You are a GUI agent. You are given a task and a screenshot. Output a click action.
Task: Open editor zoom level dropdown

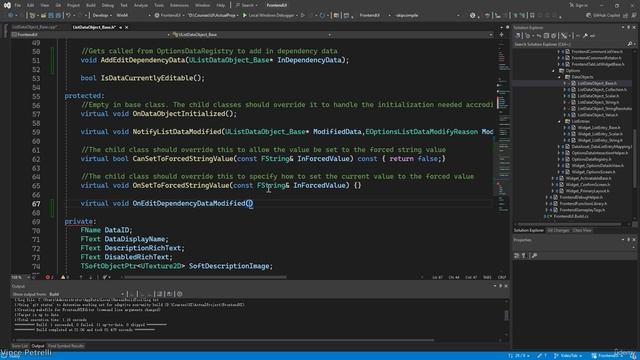pyautogui.click(x=20, y=277)
